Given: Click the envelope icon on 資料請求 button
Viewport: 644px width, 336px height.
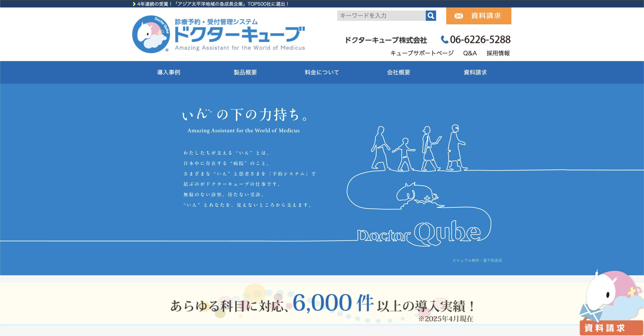Looking at the screenshot, I should point(459,16).
